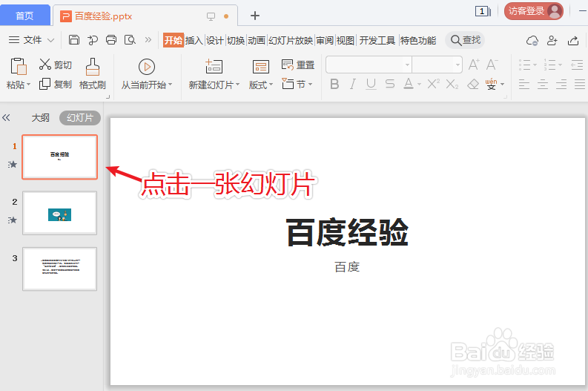Image resolution: width=588 pixels, height=391 pixels.
Task: Switch to the 开始 (Home) ribbon tab
Action: [x=174, y=40]
